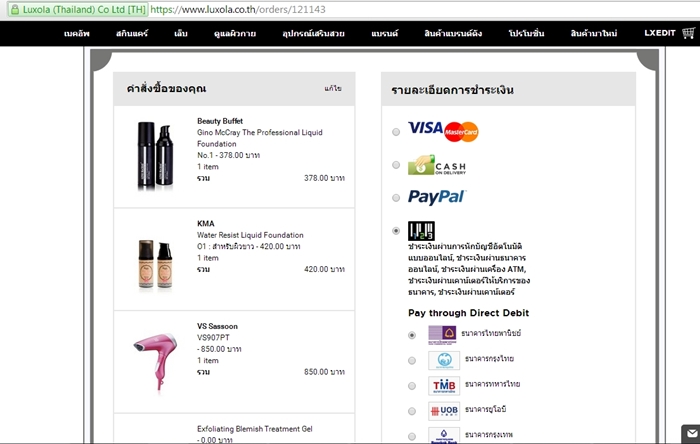Choose ธนาคารทหารไทย radio button
700x444 pixels.
(x=412, y=386)
